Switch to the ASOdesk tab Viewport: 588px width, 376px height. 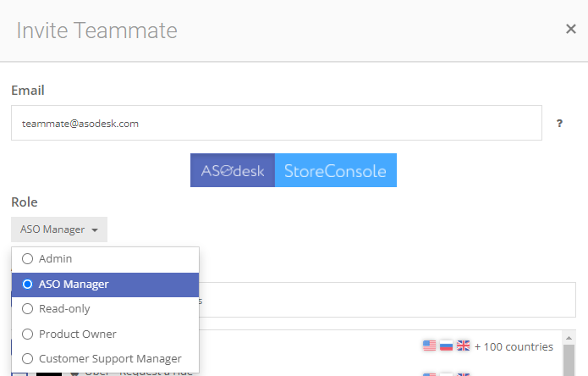233,170
